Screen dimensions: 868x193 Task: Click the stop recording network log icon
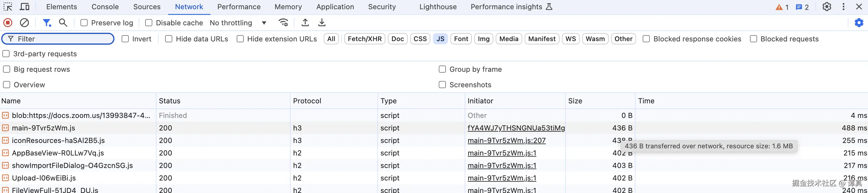8,23
